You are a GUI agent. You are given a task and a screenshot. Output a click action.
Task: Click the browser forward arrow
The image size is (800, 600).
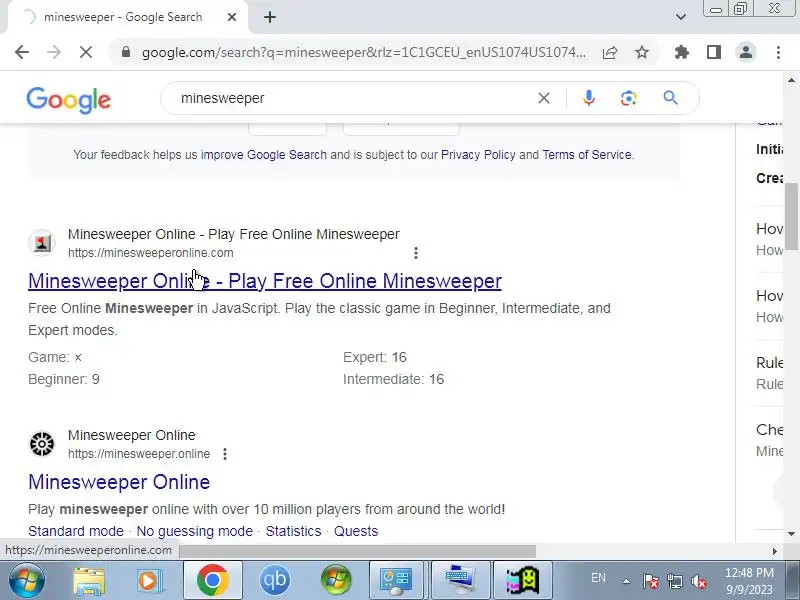click(54, 52)
